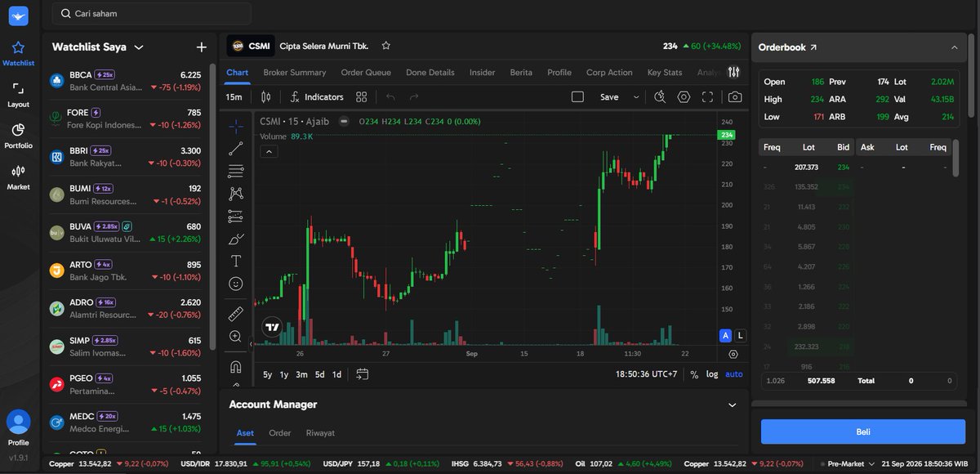Toggle magnet mode in drawing toolbar
Screen dimensions: 980x474
pos(236,367)
